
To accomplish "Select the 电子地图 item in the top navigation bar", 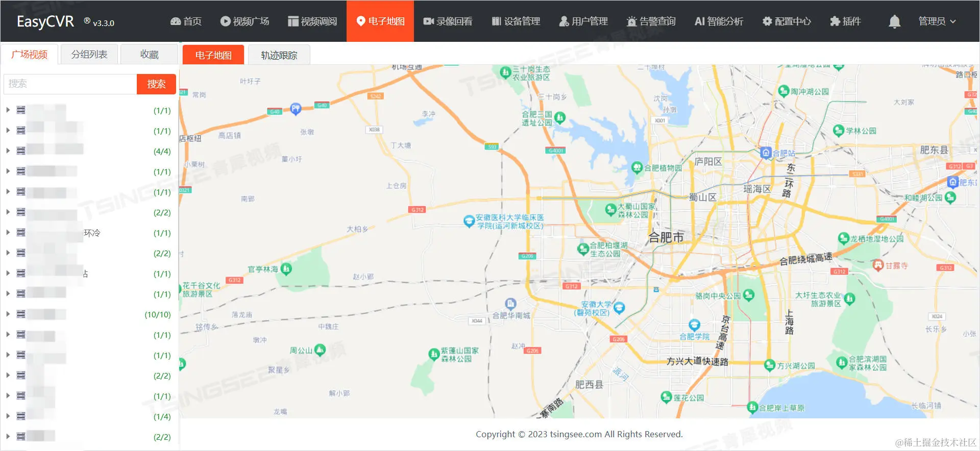I will pyautogui.click(x=380, y=21).
